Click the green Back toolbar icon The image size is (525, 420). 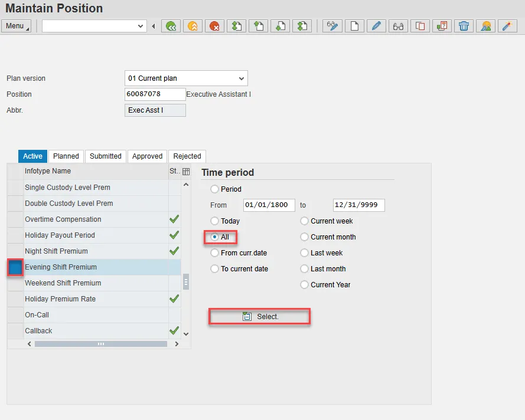(171, 26)
